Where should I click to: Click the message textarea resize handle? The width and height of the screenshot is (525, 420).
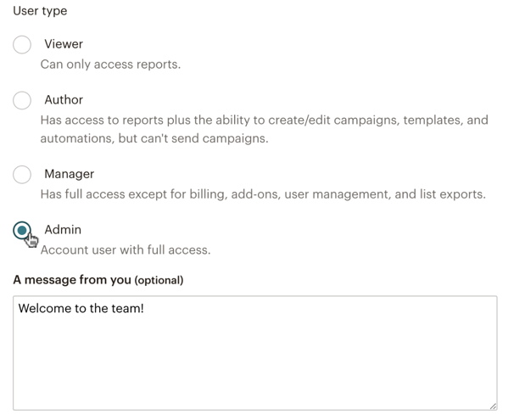(x=492, y=406)
